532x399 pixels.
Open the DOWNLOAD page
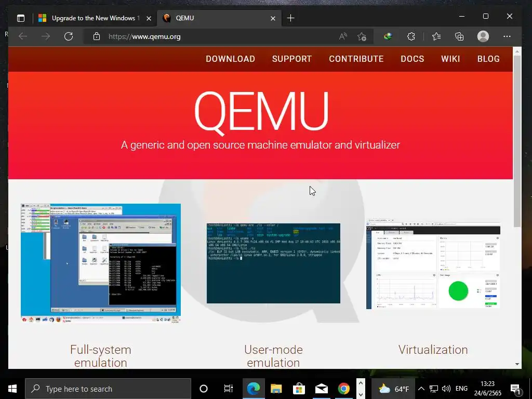click(x=230, y=59)
